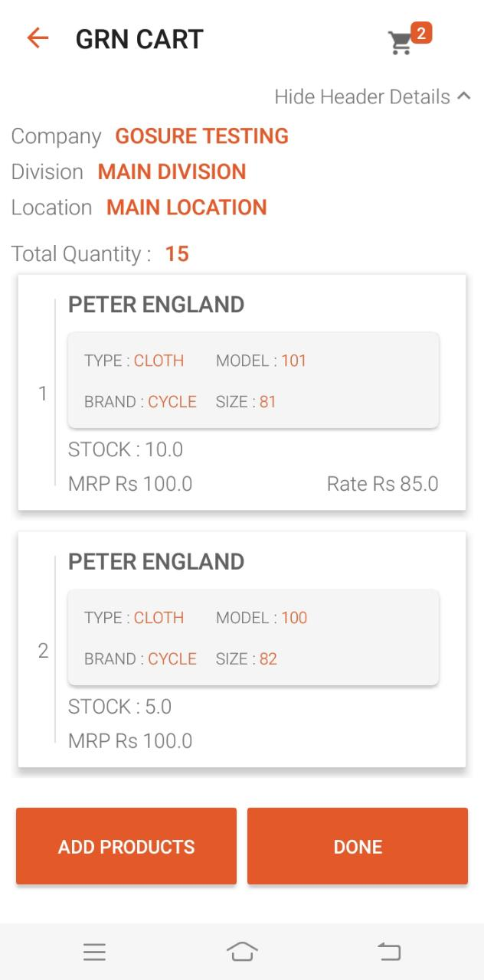Collapse header with the chevron-up arrow
Viewport: 484px width, 980px height.
point(463,96)
